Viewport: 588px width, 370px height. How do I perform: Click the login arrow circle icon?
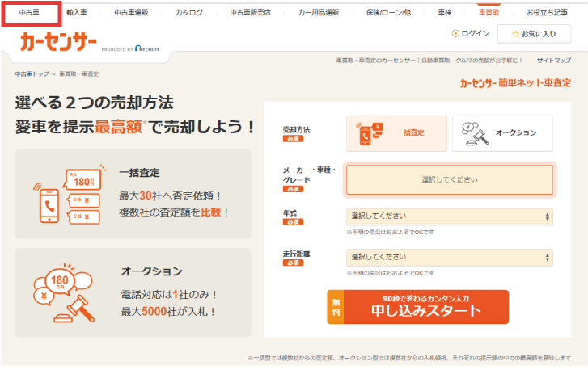pos(455,34)
